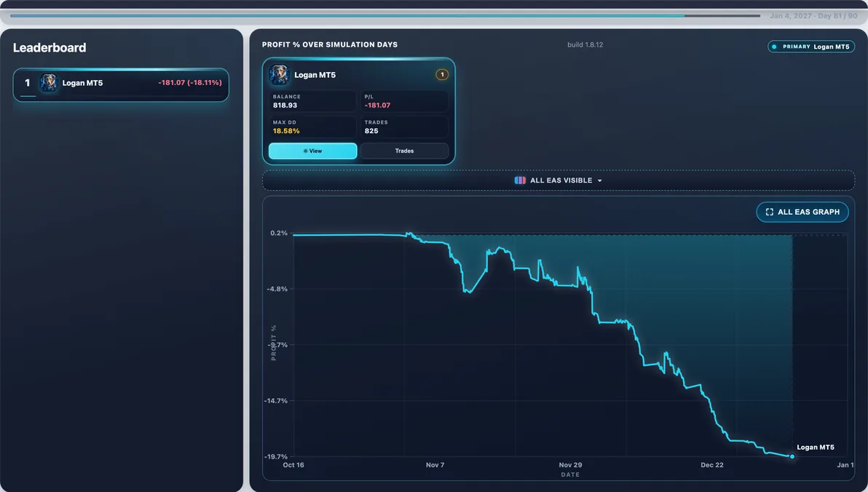Click the Primary Logan MT5 pill
Image resolution: width=868 pixels, height=492 pixels.
811,47
